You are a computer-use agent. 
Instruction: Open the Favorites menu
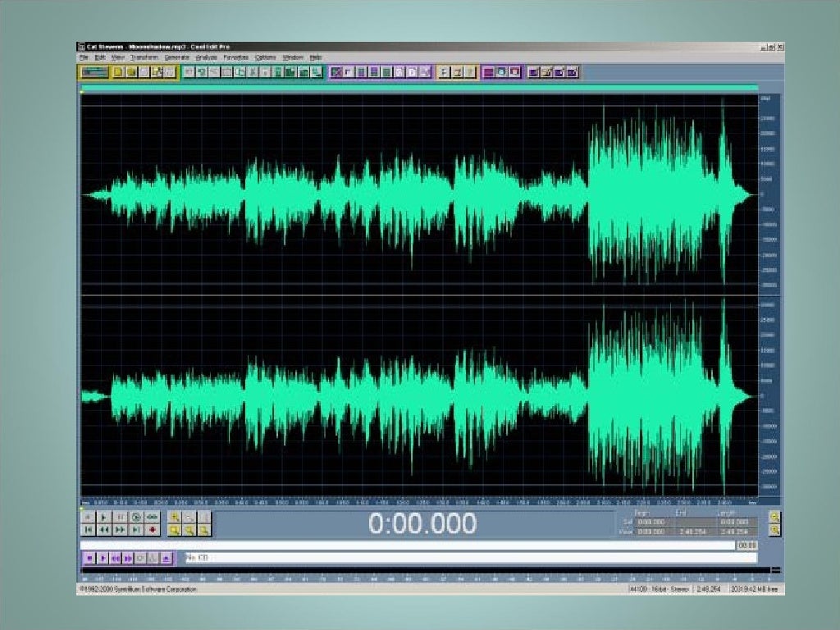[x=235, y=57]
